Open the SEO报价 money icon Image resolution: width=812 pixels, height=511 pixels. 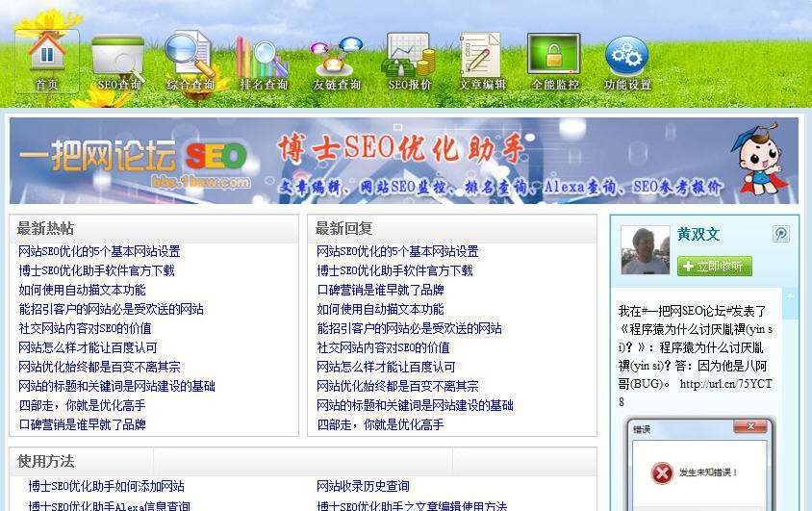[x=409, y=62]
